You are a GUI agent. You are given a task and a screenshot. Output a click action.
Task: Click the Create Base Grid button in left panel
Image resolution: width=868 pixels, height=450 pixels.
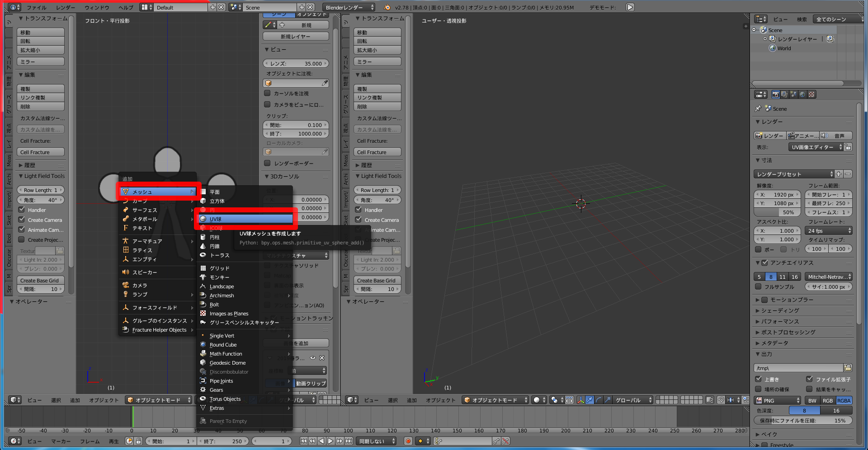[x=41, y=281]
